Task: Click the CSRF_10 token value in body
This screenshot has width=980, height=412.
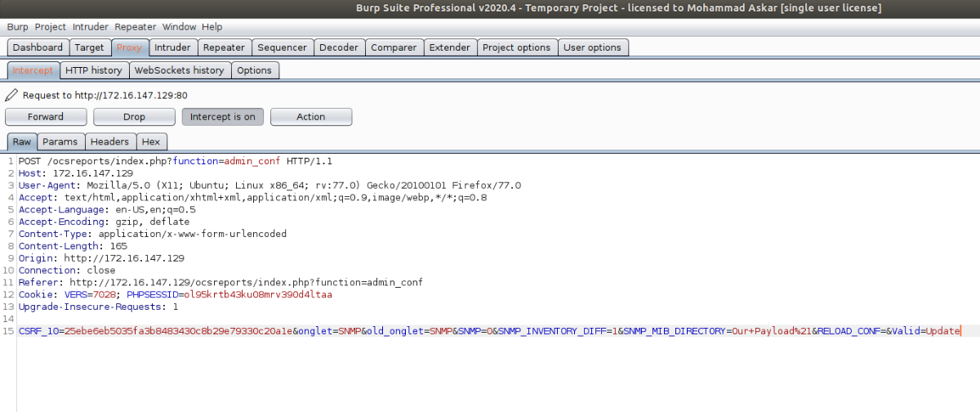Action: [x=178, y=330]
